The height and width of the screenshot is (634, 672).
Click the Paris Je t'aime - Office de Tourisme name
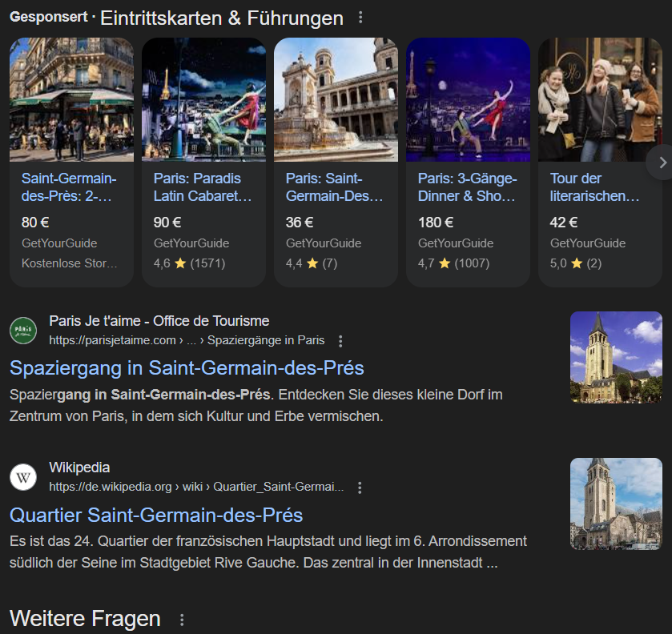coord(159,321)
